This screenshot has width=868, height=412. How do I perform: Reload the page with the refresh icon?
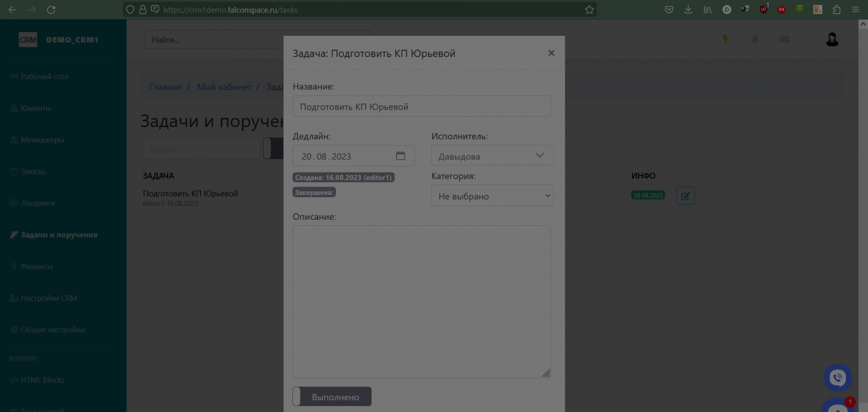pos(51,10)
